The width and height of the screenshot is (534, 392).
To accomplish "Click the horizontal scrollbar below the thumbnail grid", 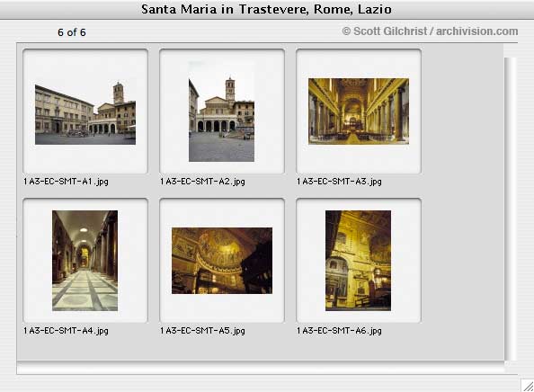I will coord(261,368).
